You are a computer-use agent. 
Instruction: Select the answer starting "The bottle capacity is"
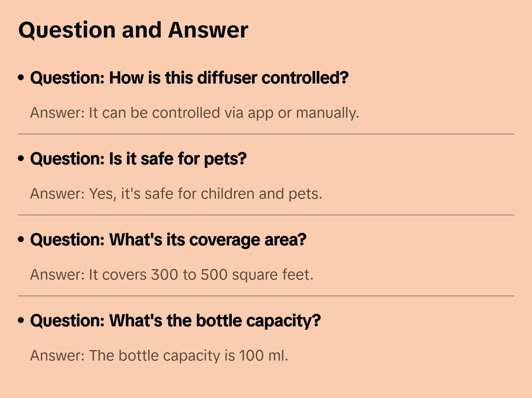(x=159, y=356)
